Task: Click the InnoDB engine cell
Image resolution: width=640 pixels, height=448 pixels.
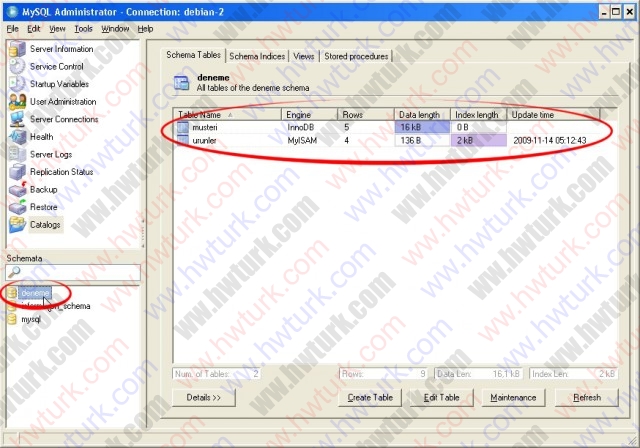Action: point(301,127)
